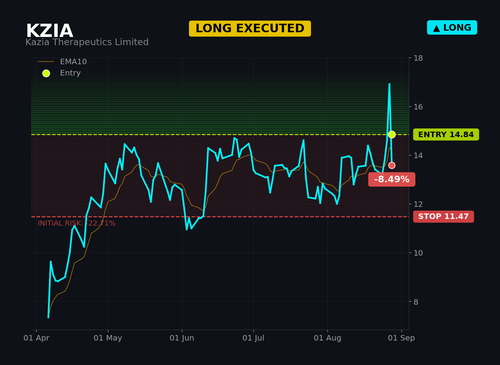Click the red current price marker dot
Image resolution: width=500 pixels, height=365 pixels.
click(x=392, y=165)
